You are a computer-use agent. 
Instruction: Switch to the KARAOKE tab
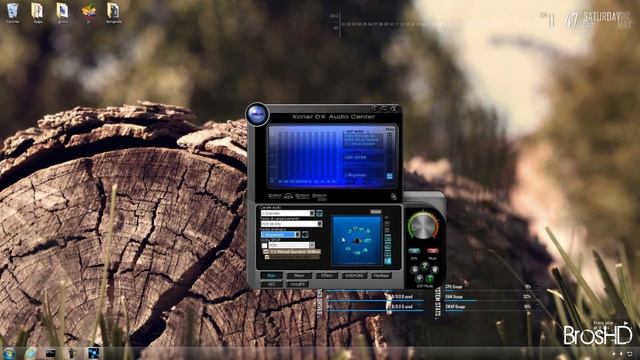tap(355, 276)
